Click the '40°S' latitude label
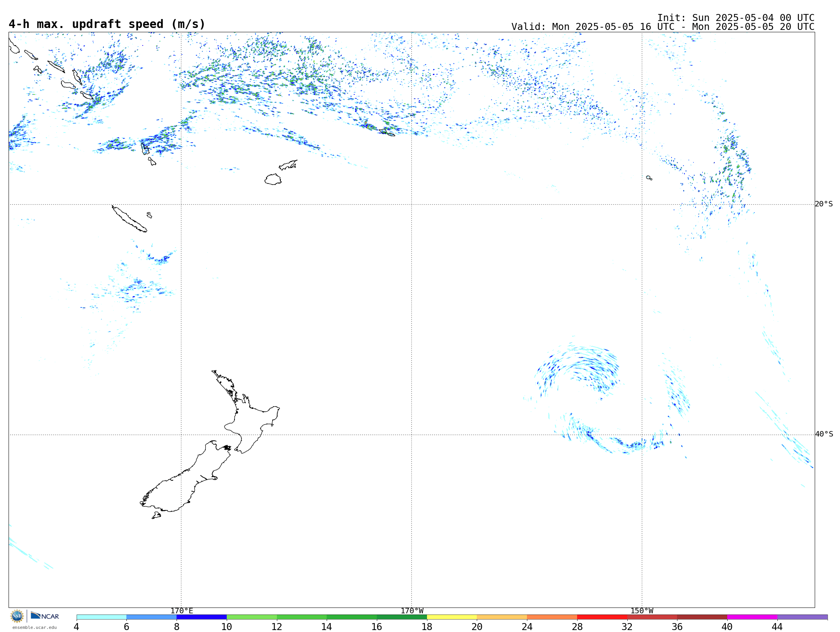This screenshot has height=632, width=840. click(824, 434)
